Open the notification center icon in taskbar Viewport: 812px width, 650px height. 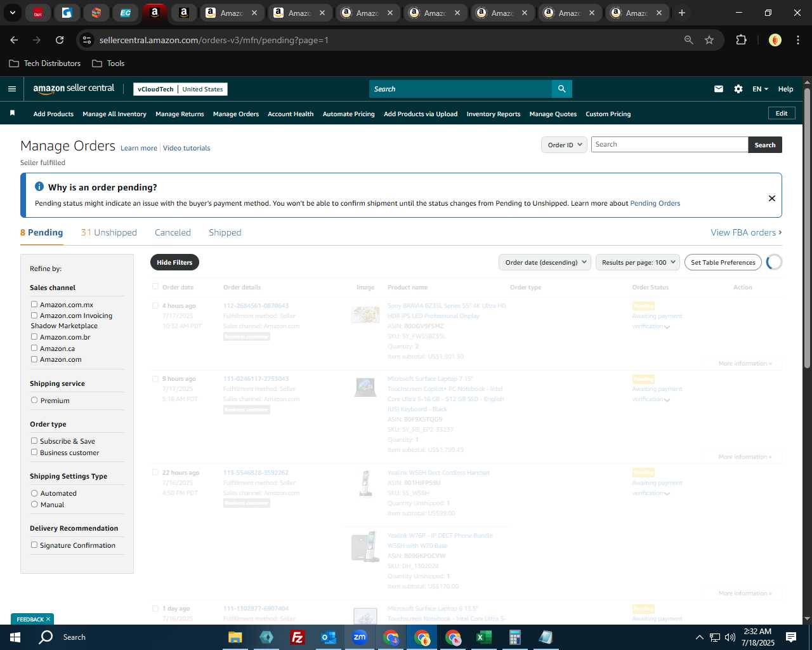(791, 637)
